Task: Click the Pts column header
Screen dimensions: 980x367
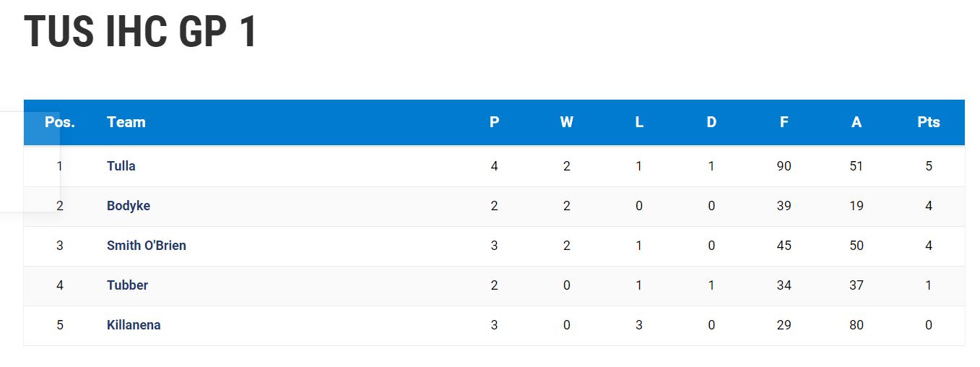Action: click(x=929, y=122)
